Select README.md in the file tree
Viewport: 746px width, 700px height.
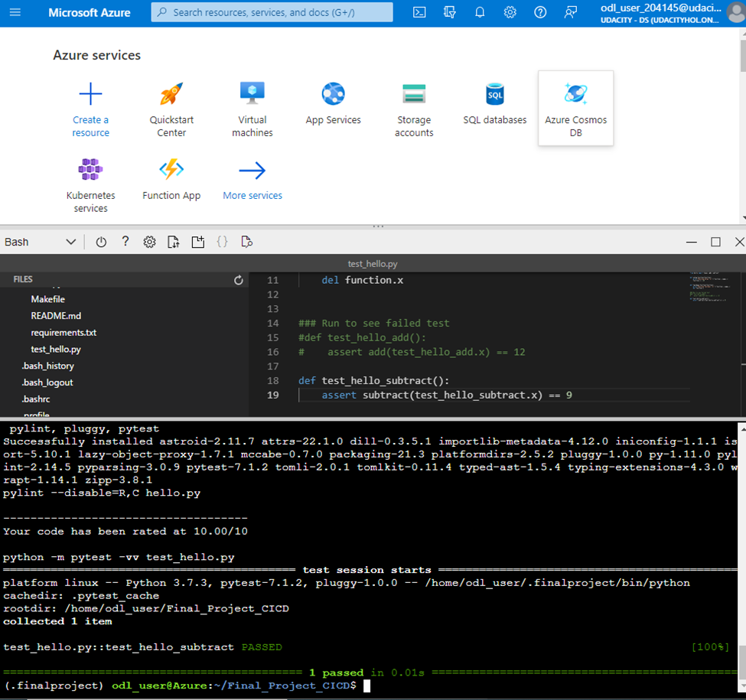[x=56, y=316]
